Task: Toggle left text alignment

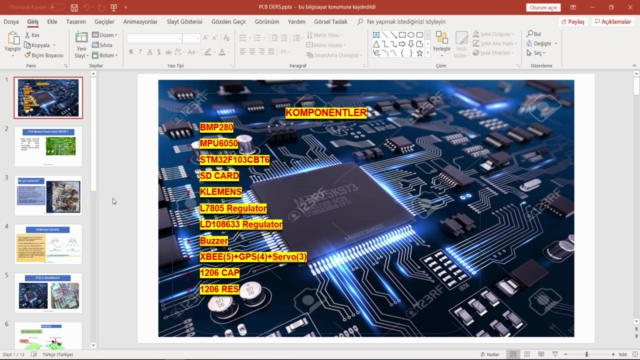Action: 243,52
